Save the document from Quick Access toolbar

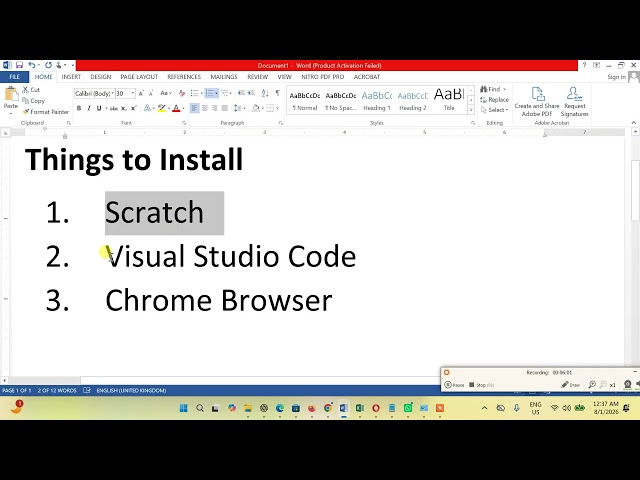[x=19, y=65]
